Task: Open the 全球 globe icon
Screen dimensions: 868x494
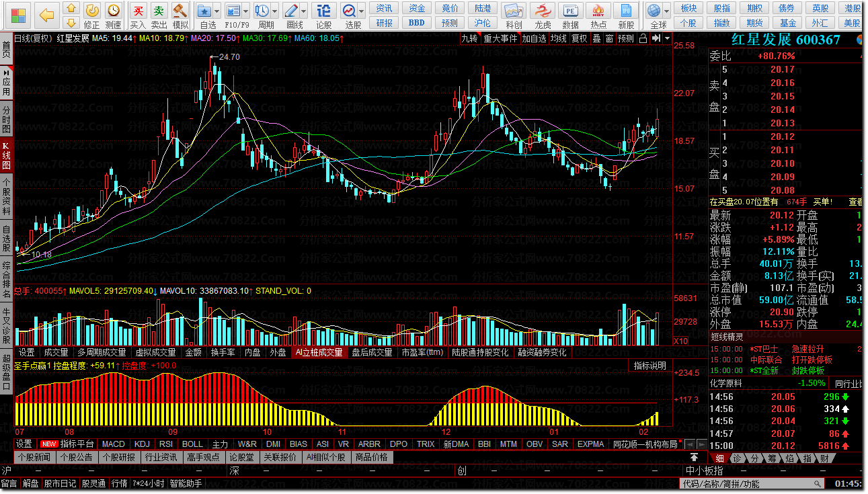Action: coord(654,10)
